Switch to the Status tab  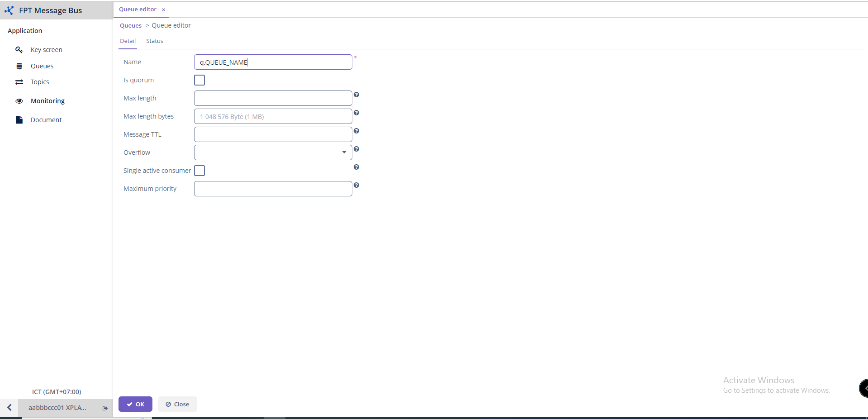[154, 41]
